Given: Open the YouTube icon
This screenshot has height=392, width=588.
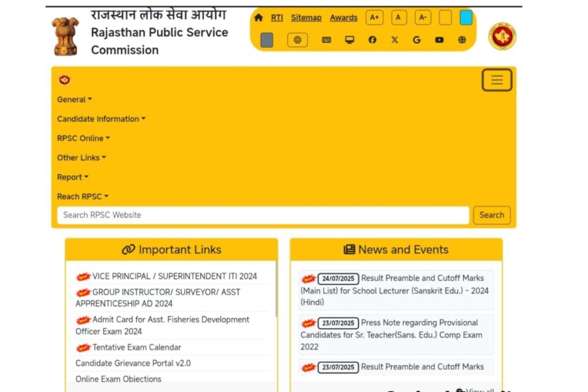Looking at the screenshot, I should point(439,40).
